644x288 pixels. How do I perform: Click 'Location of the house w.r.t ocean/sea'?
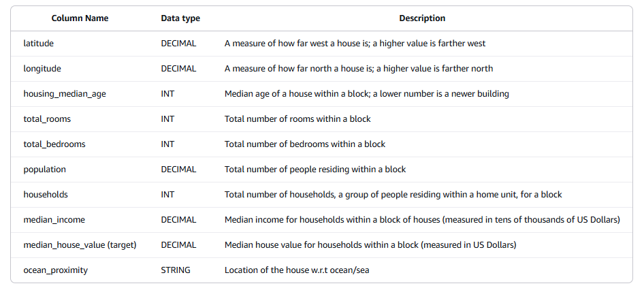click(x=297, y=270)
